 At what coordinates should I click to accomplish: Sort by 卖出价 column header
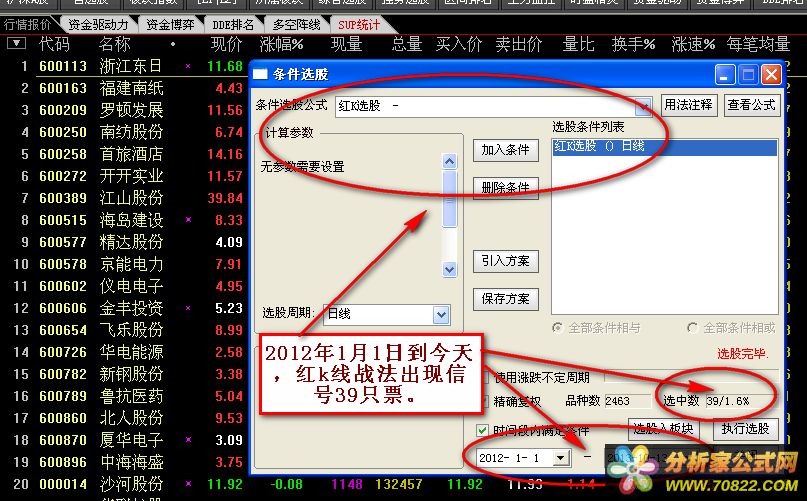pos(519,44)
